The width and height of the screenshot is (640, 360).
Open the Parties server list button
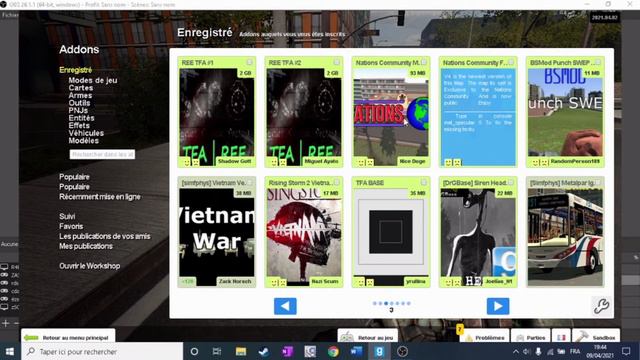coord(531,337)
